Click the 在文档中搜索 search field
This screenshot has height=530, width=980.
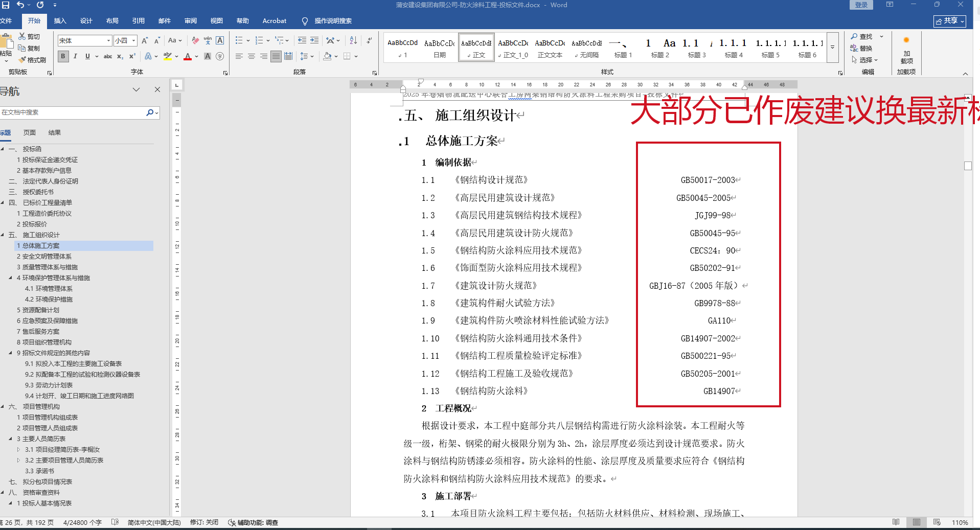point(72,112)
